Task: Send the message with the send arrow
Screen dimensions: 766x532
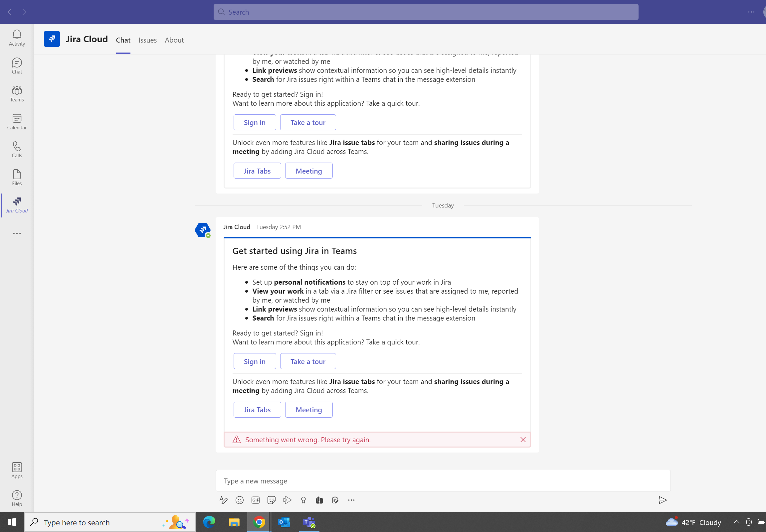Action: pyautogui.click(x=663, y=500)
